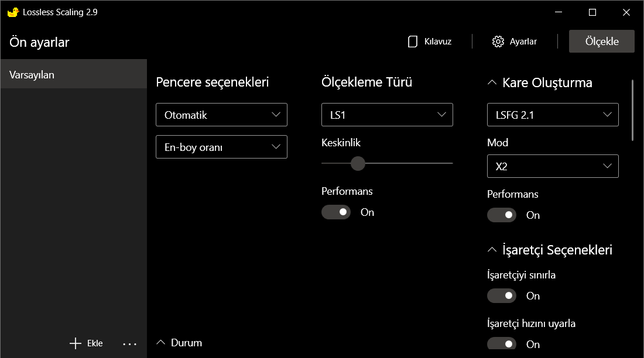Select the Varsayılan preset
Image resolution: width=644 pixels, height=358 pixels.
pos(73,74)
